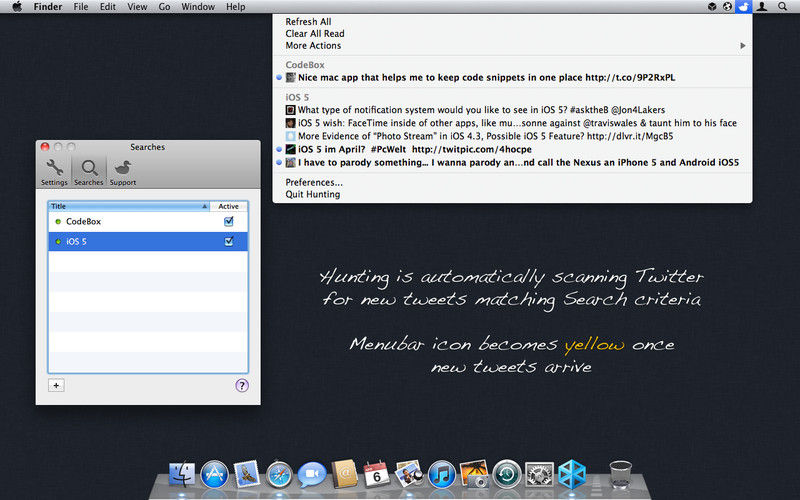Open the Apple menu

click(17, 7)
